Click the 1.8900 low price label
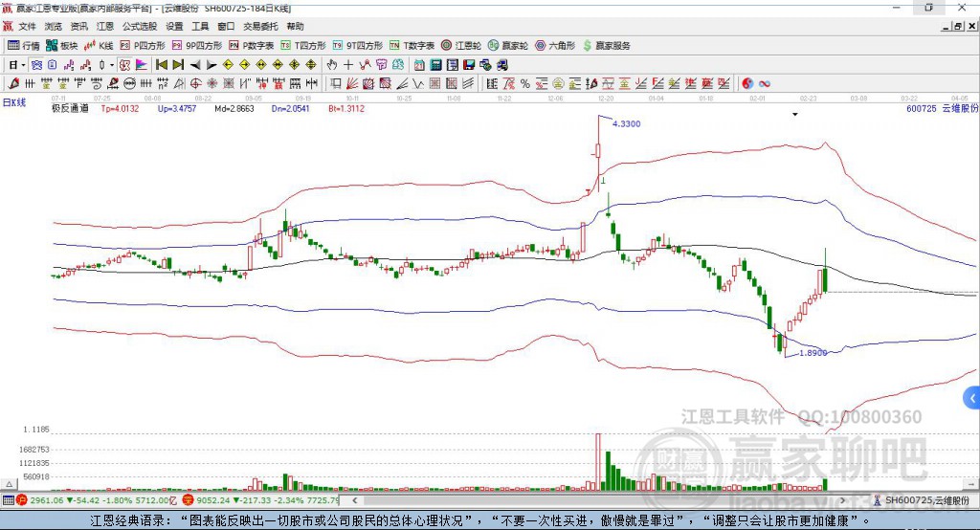Screen dimensions: 980x530 (x=813, y=352)
